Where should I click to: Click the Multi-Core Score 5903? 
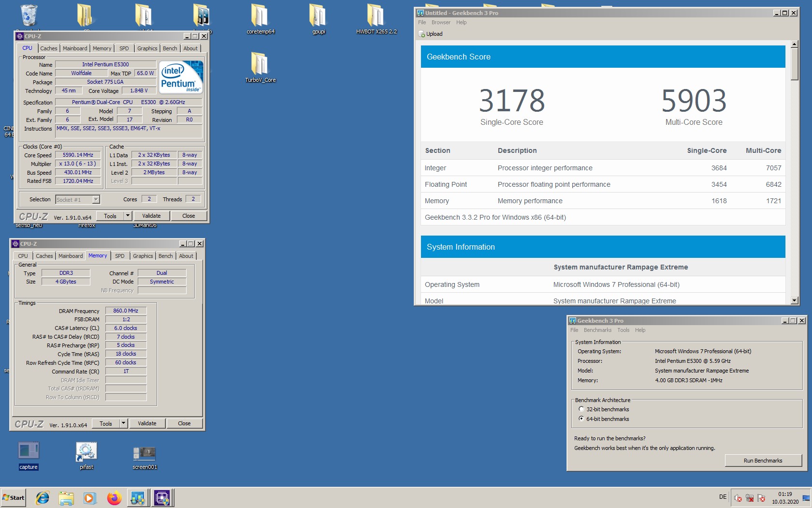tap(694, 101)
